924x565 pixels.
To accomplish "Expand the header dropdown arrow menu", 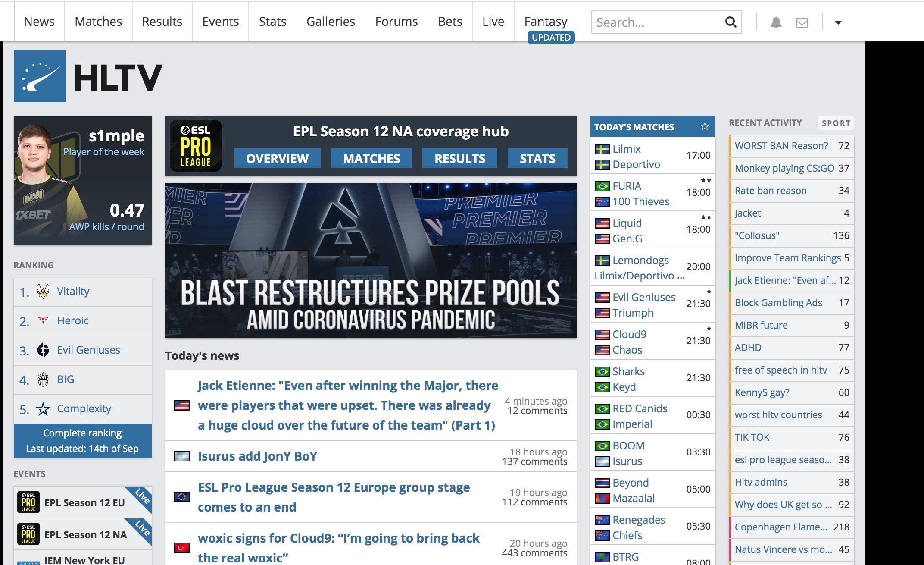I will click(838, 22).
